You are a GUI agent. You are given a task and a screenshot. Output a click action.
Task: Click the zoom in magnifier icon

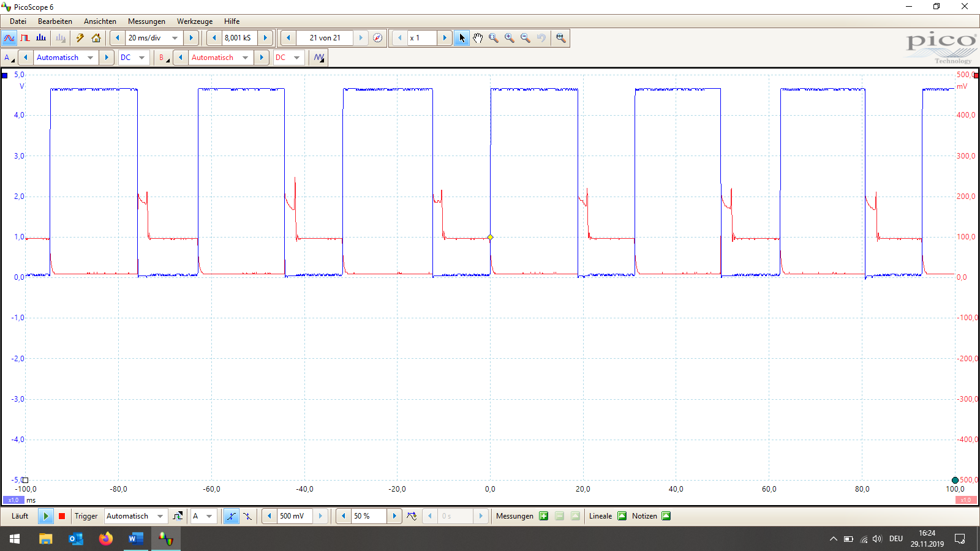click(510, 38)
